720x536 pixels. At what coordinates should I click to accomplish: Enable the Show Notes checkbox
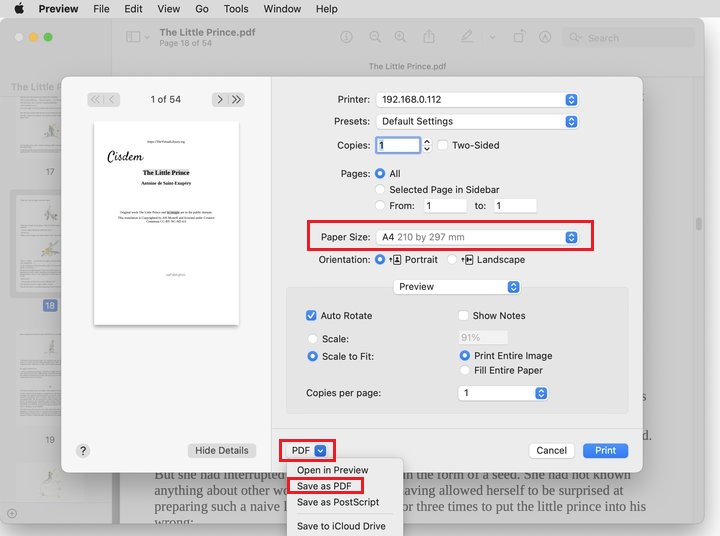[463, 316]
